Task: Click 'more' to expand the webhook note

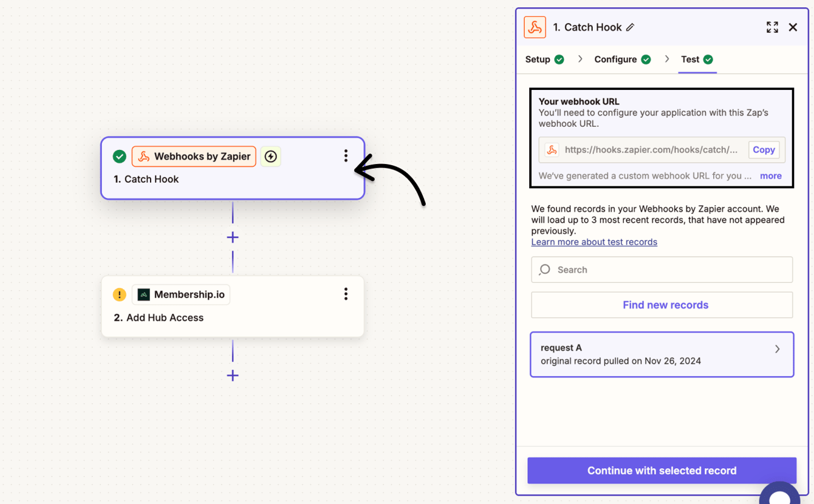Action: 770,175
